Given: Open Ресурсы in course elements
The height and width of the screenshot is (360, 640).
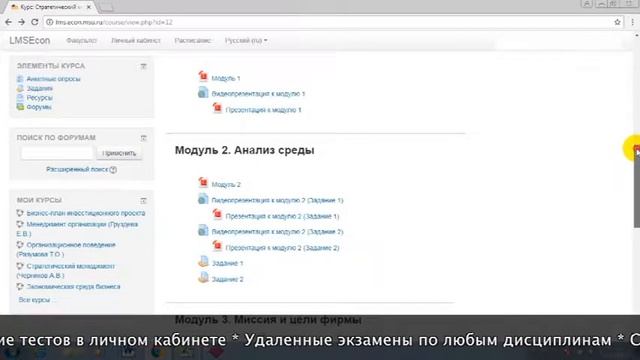Looking at the screenshot, I should coord(40,98).
